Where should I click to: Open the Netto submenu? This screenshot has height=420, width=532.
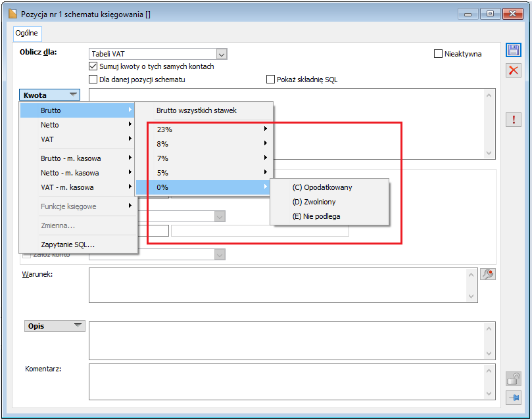(x=78, y=125)
